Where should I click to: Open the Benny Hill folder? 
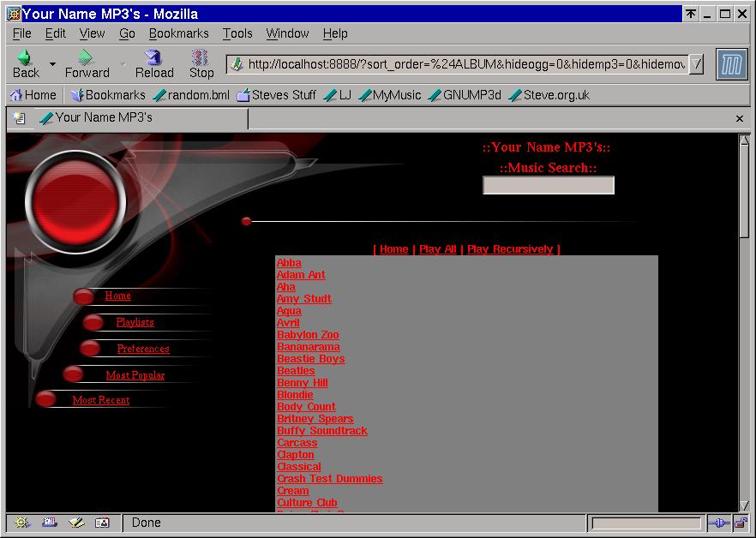(303, 383)
